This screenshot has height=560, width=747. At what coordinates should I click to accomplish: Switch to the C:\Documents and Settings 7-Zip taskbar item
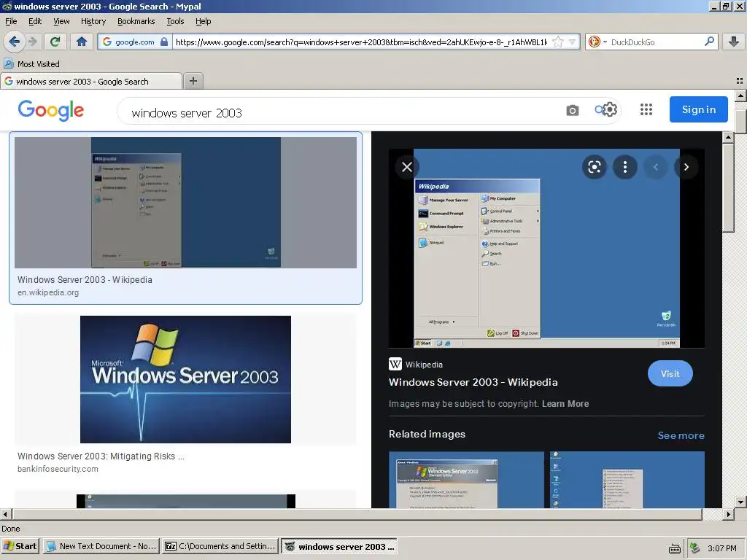coord(220,546)
